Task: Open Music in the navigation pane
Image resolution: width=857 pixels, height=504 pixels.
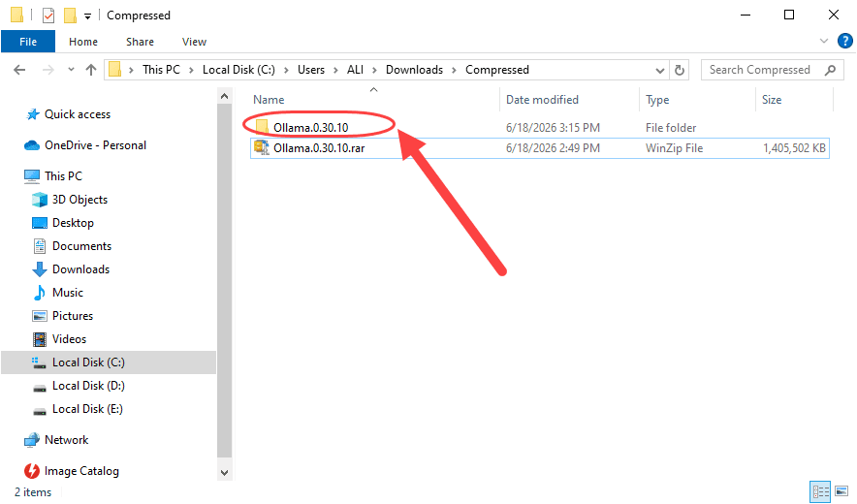Action: coord(67,293)
